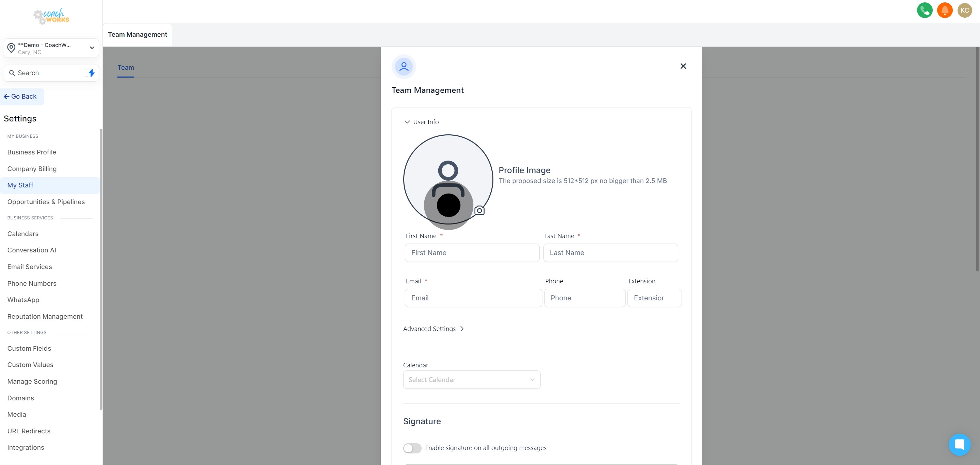The height and width of the screenshot is (465, 980).
Task: Open the phone dialer icon
Action: pyautogui.click(x=925, y=10)
